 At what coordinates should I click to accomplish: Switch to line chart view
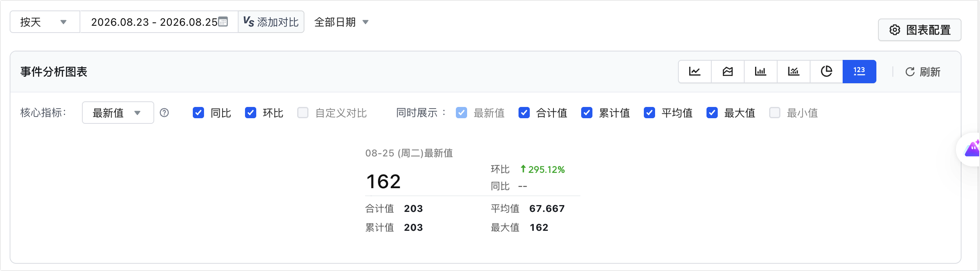[695, 72]
